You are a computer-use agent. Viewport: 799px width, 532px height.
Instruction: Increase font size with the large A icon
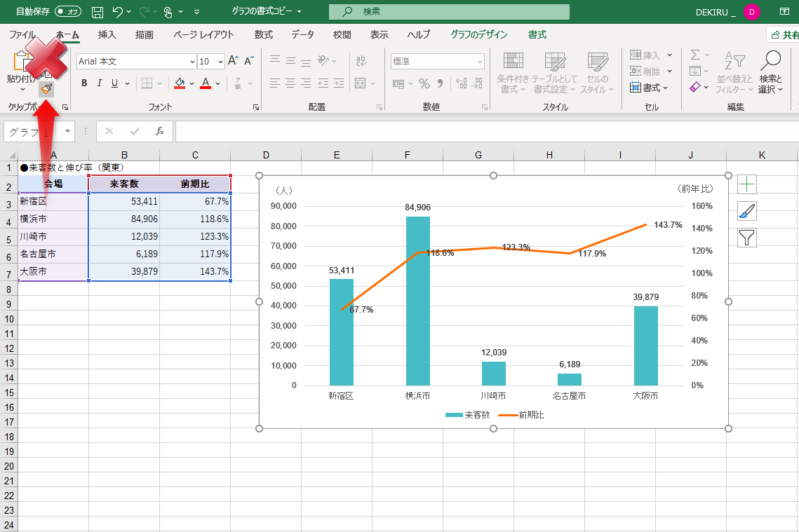(x=233, y=62)
